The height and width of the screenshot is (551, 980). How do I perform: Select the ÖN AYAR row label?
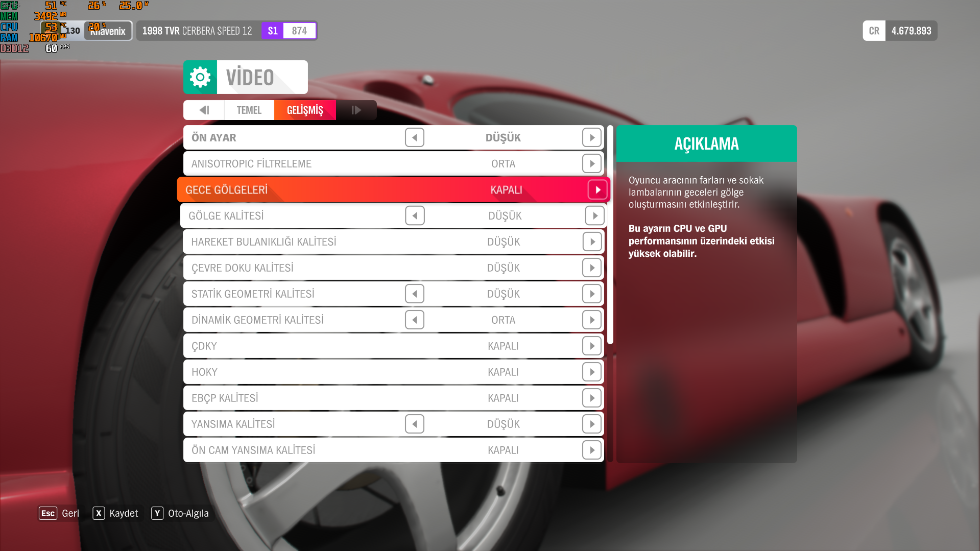214,137
